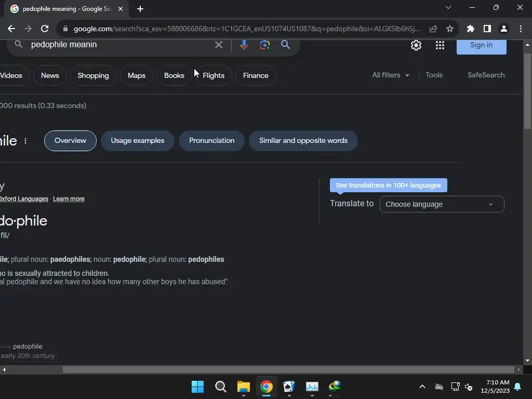Open the Google apps grid

click(440, 45)
